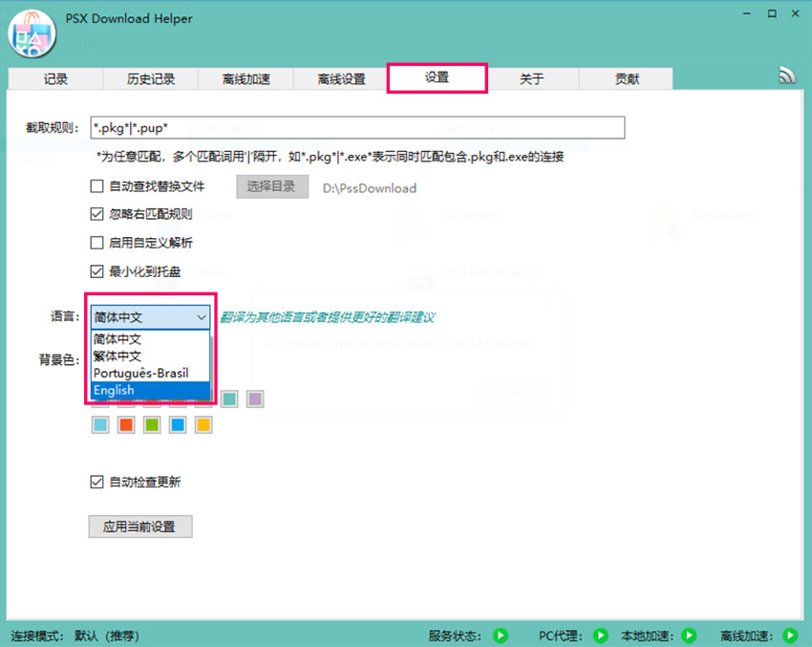Click the 截取规则 text input field
812x647 pixels.
tap(357, 127)
